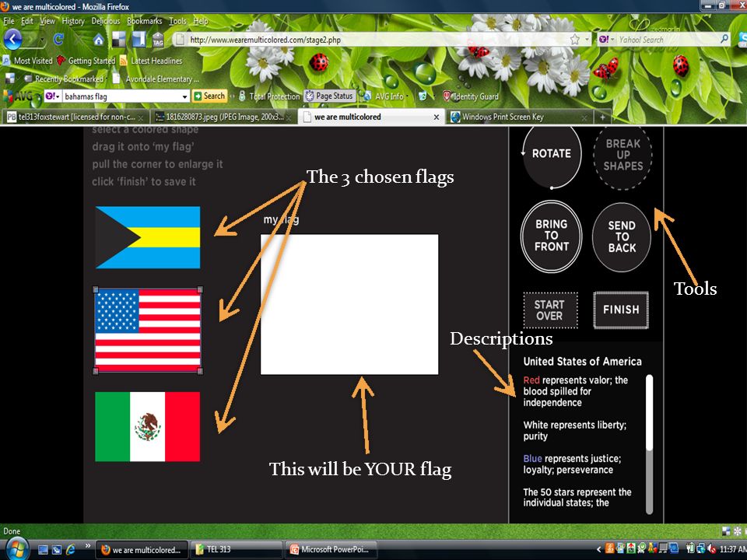Open the Help menu
The width and height of the screenshot is (747, 560).
tap(201, 21)
